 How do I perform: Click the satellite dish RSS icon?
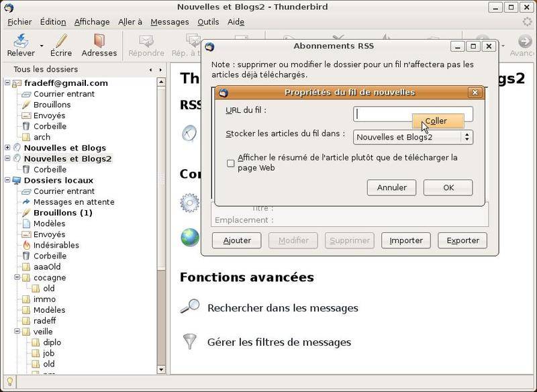click(189, 133)
